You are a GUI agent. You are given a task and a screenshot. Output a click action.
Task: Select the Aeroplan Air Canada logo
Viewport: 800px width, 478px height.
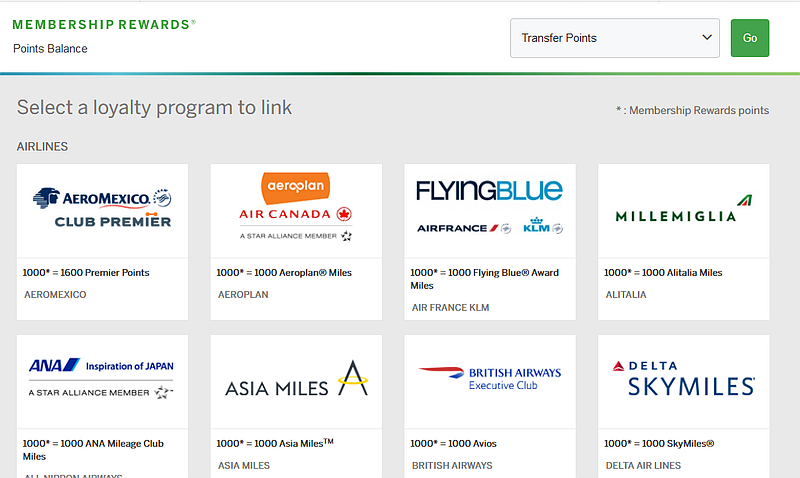point(296,207)
